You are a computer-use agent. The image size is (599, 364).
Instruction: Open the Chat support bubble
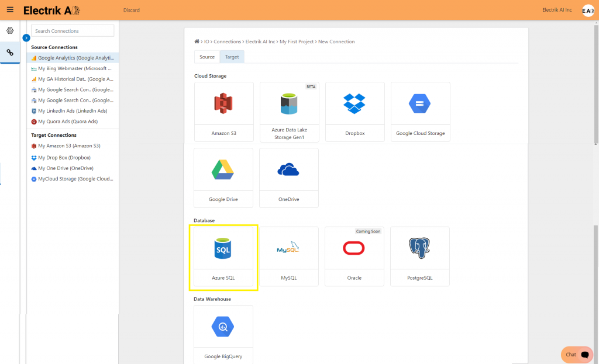[x=576, y=354]
